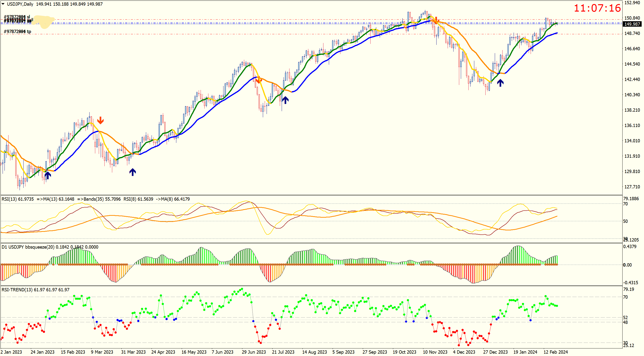The image size is (644, 356).
Task: Select the #97872 sl order label
Action: [x=17, y=17]
